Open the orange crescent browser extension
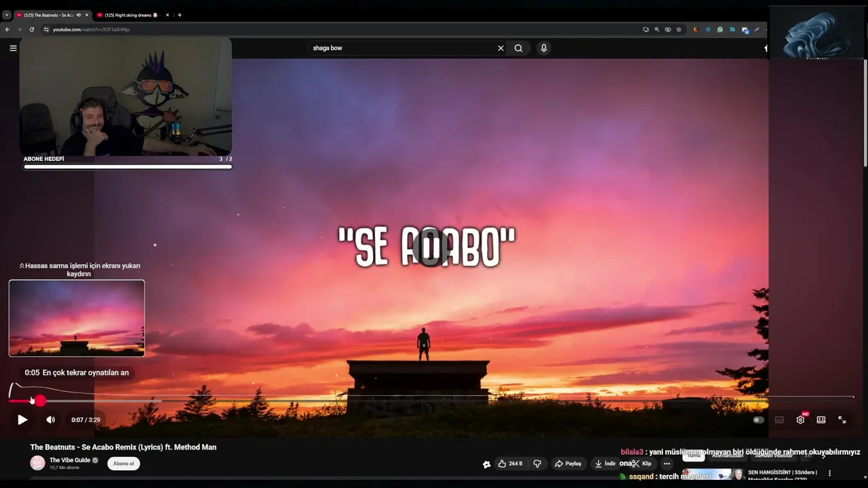This screenshot has width=868, height=488. pyautogui.click(x=695, y=29)
